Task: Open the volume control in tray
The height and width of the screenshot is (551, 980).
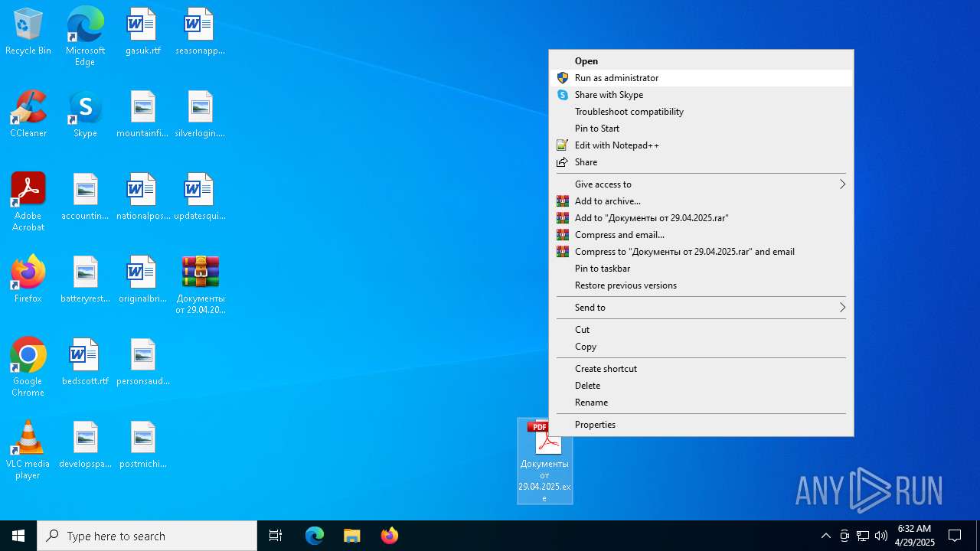Action: [x=881, y=536]
